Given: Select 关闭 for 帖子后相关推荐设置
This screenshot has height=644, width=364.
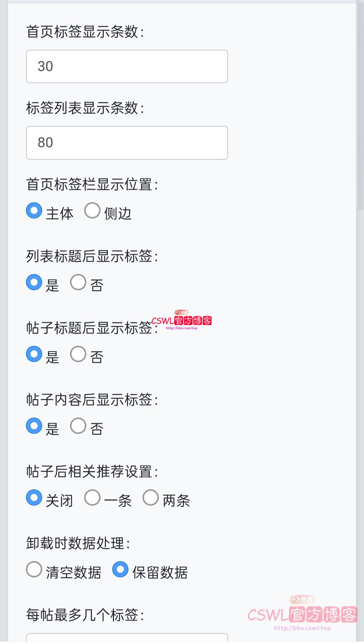Looking at the screenshot, I should click(34, 498).
